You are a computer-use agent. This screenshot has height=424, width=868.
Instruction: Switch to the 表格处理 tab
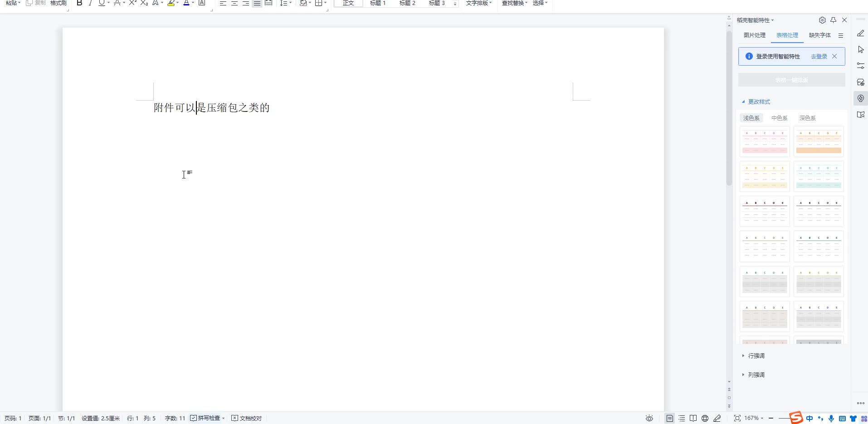pyautogui.click(x=787, y=35)
